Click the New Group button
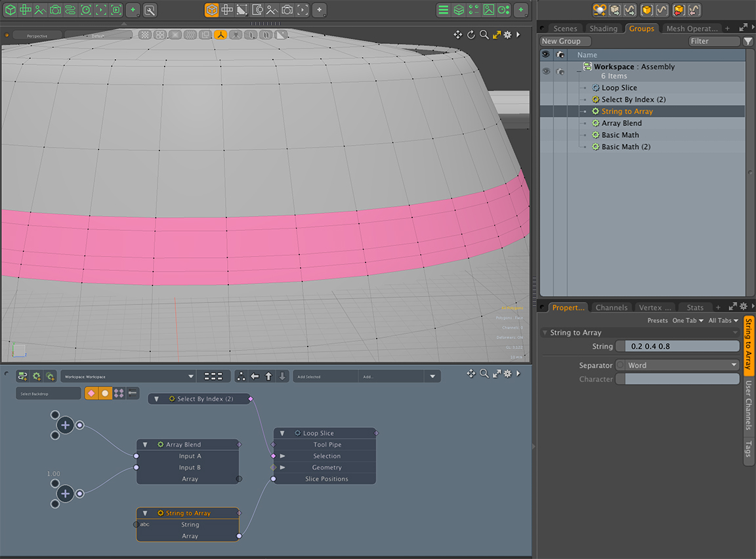This screenshot has width=756, height=559. pos(561,41)
